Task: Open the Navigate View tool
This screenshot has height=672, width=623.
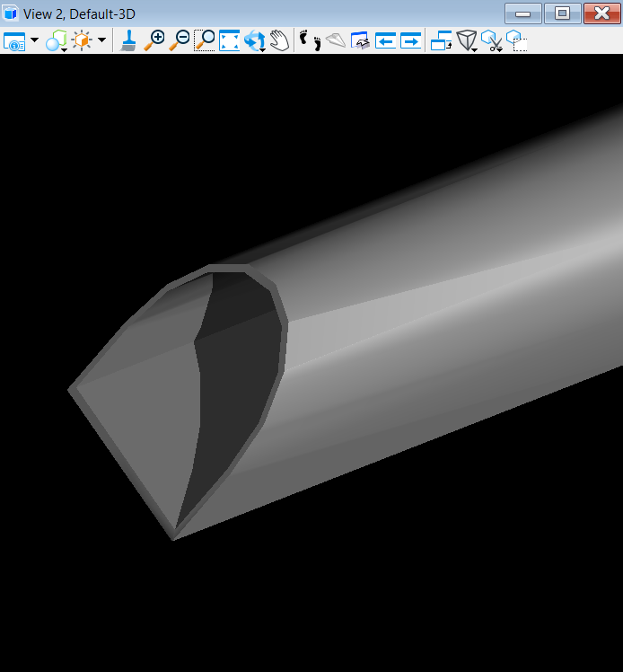Action: (360, 40)
